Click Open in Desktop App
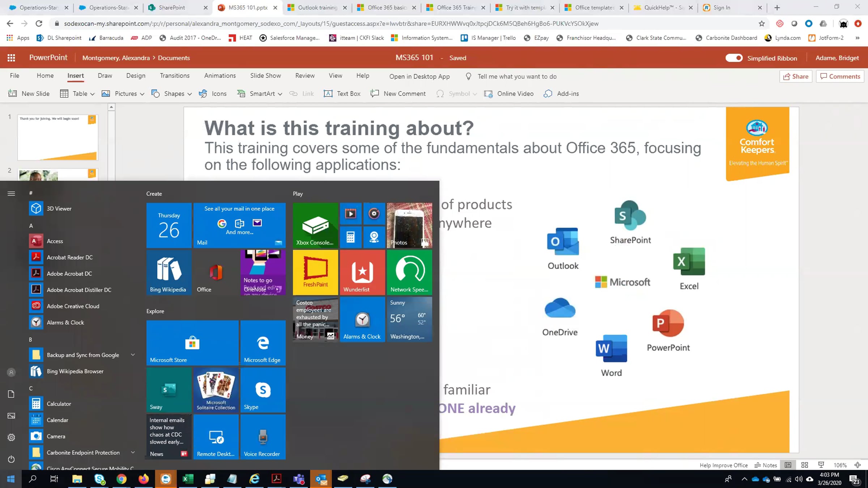 pos(419,76)
